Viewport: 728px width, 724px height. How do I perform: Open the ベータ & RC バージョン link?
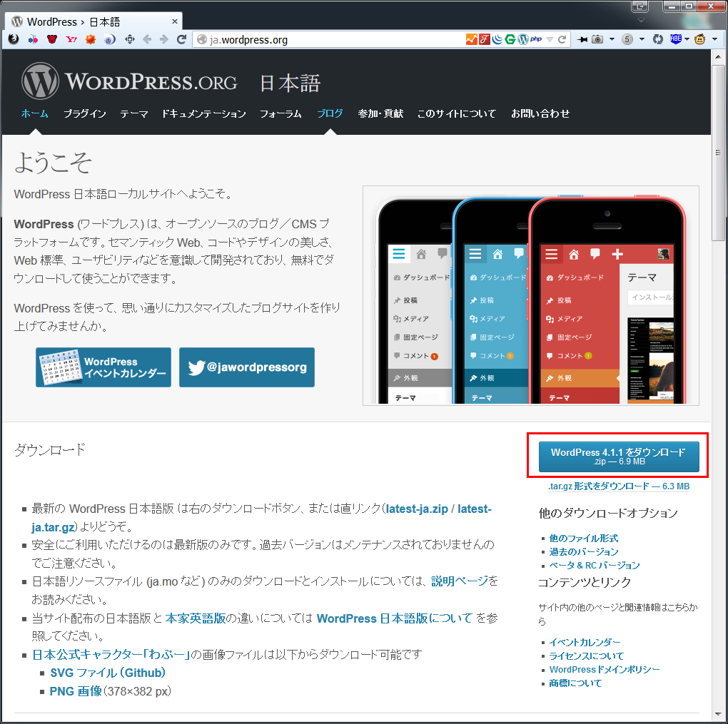click(595, 565)
